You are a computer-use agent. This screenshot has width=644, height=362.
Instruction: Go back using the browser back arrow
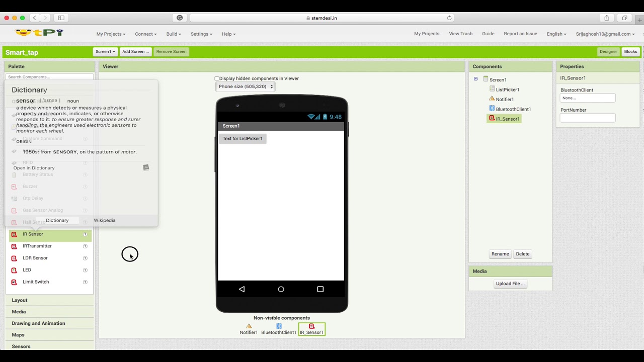click(34, 18)
